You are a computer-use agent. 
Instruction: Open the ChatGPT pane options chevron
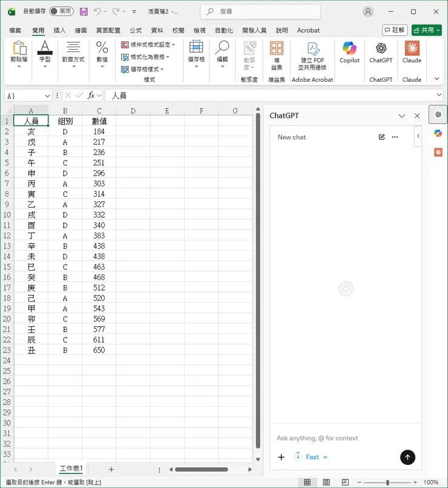(401, 116)
